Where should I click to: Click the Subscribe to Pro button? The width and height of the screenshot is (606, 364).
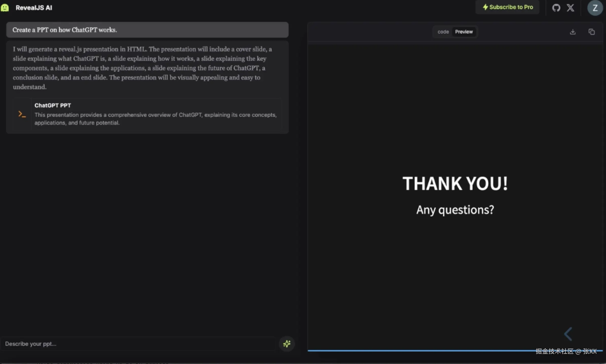[x=507, y=7]
